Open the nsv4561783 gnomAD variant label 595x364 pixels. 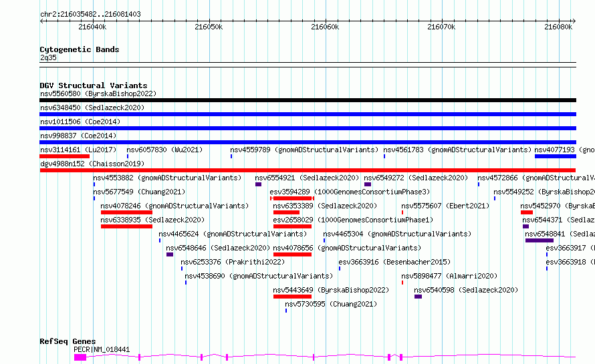coord(457,150)
